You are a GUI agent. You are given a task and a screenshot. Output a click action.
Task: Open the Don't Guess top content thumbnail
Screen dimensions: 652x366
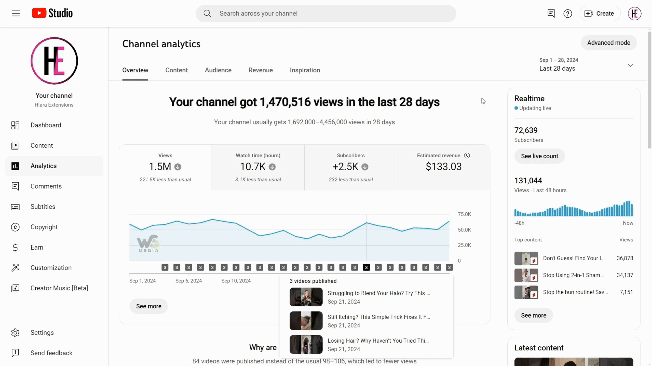(x=526, y=258)
